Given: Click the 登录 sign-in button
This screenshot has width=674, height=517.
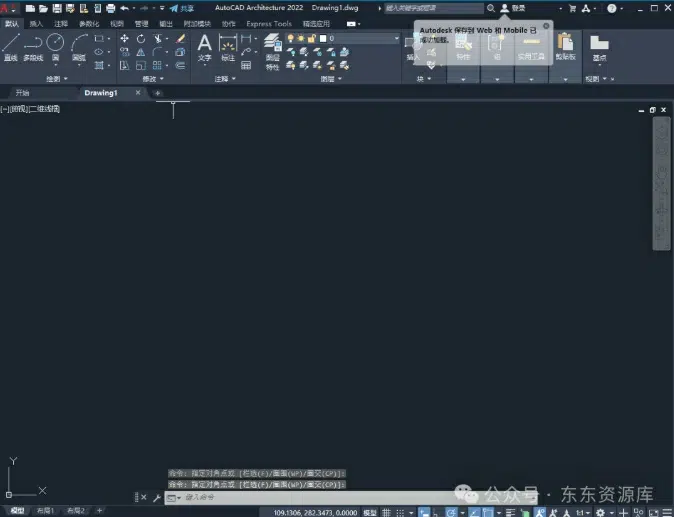Looking at the screenshot, I should 512,8.
